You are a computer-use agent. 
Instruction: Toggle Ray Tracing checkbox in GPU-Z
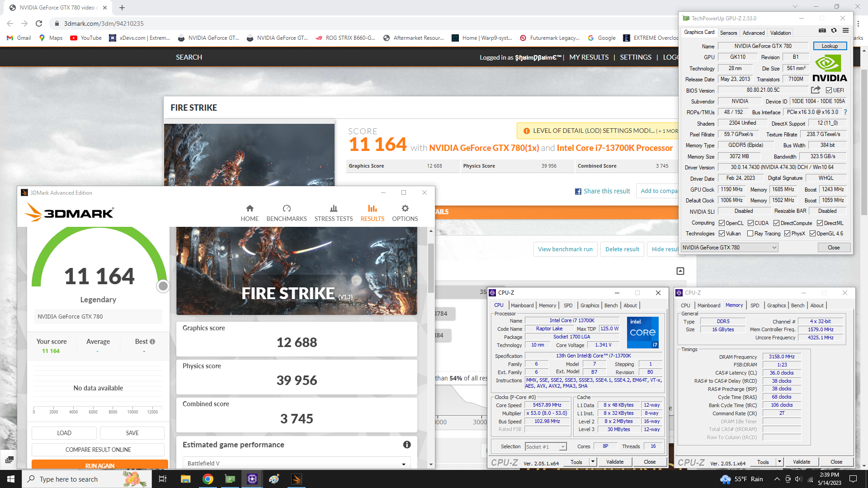[x=750, y=234]
